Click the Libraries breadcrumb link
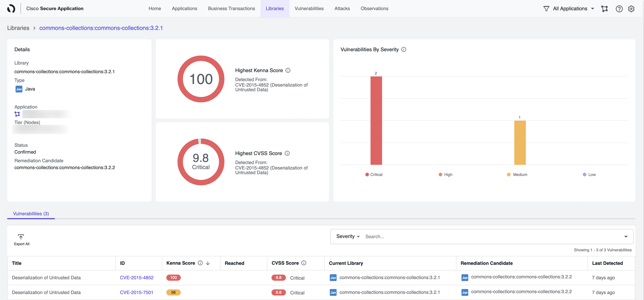 point(18,28)
